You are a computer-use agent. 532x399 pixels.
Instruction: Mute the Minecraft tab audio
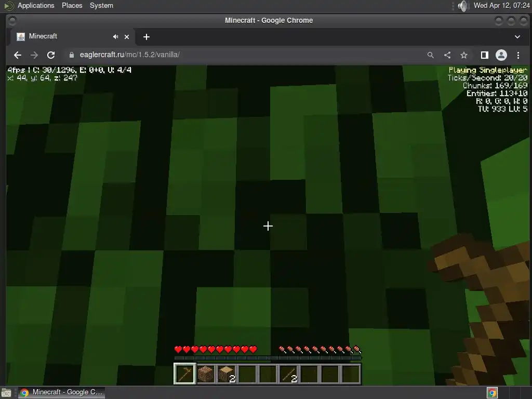tap(116, 37)
